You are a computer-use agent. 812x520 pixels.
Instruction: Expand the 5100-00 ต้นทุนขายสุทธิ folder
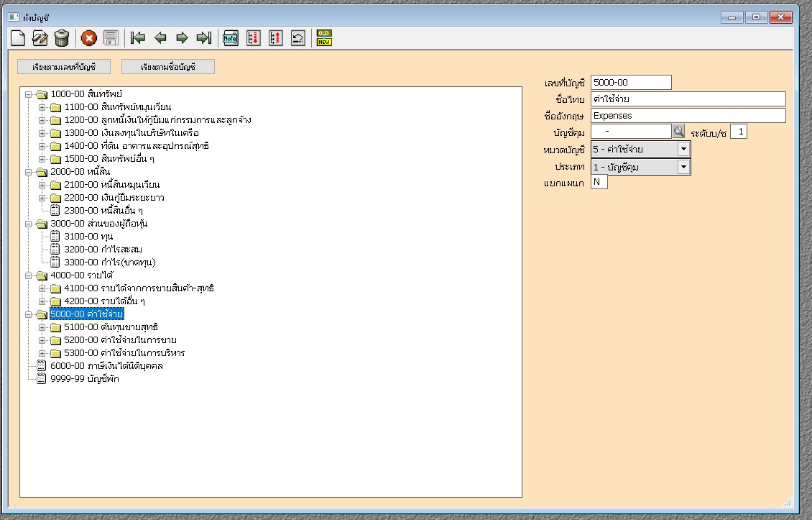42,327
